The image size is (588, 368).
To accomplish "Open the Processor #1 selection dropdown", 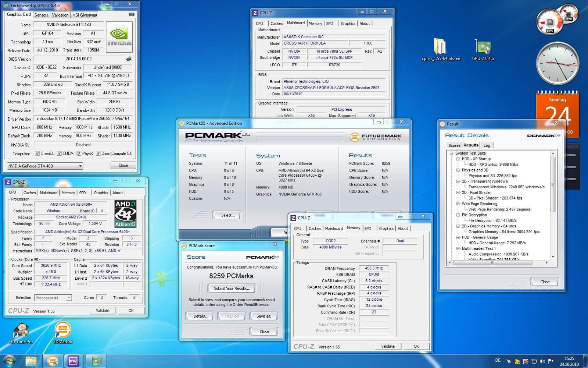I will pos(53,298).
